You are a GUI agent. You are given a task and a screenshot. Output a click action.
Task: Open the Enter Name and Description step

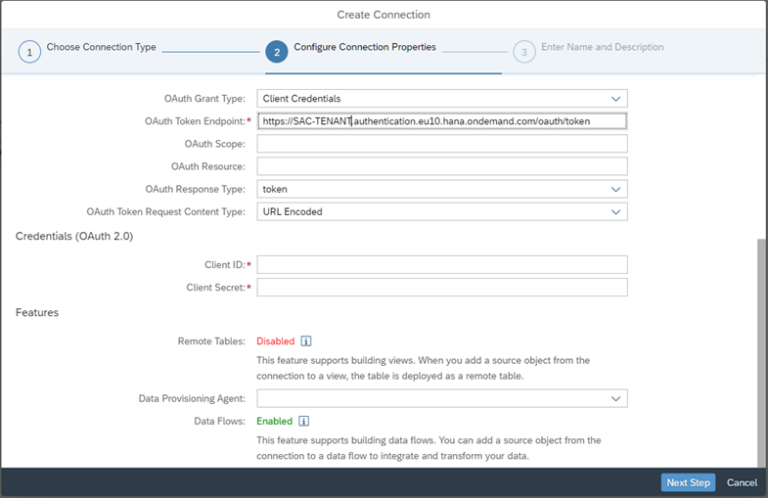click(x=602, y=47)
